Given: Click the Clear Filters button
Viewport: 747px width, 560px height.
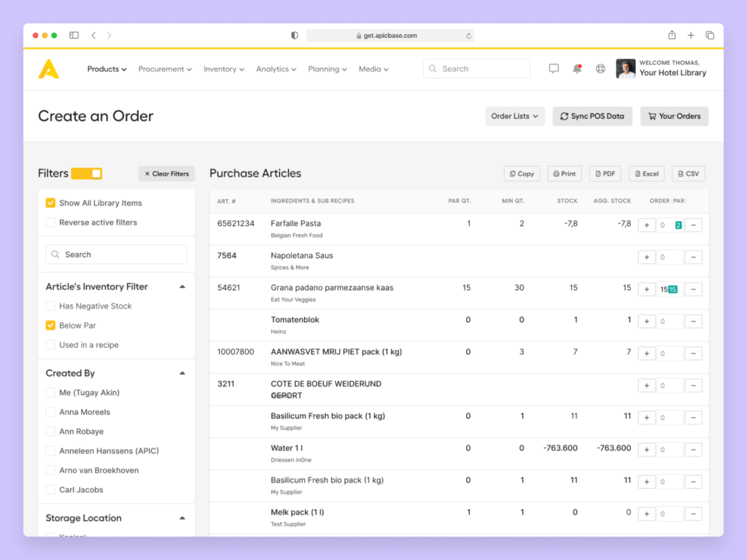Looking at the screenshot, I should (x=166, y=174).
